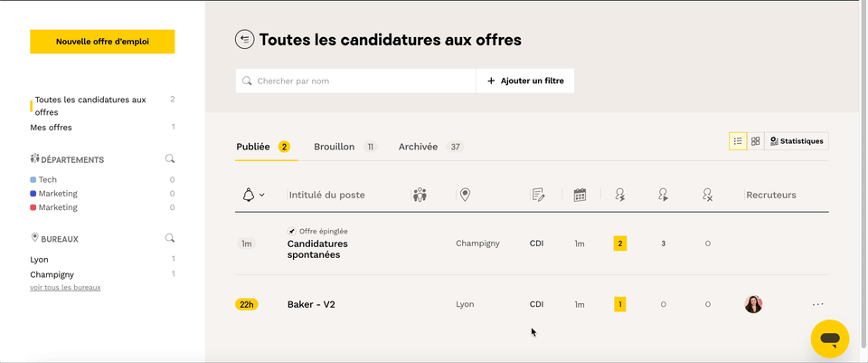This screenshot has height=363, width=868.
Task: Open the bell notification sort dropdown
Action: (x=253, y=195)
